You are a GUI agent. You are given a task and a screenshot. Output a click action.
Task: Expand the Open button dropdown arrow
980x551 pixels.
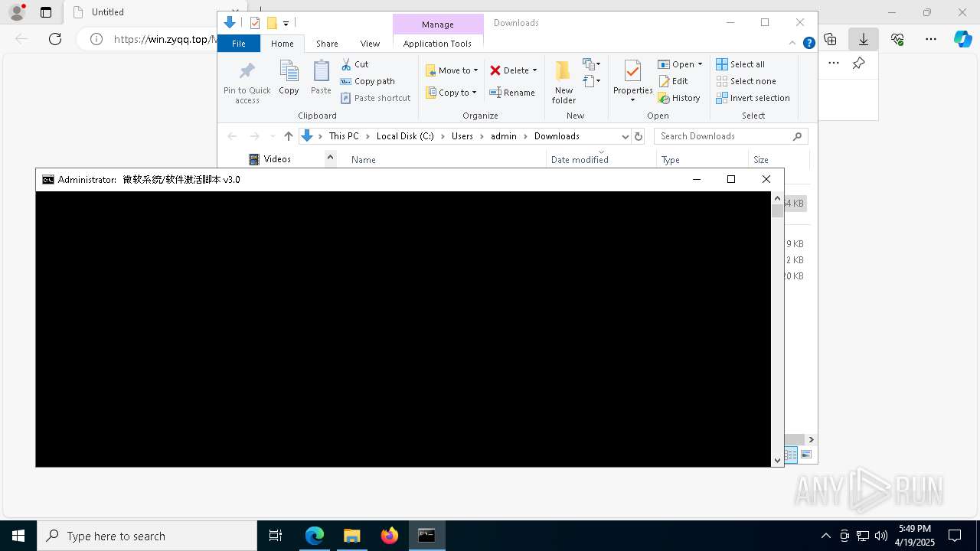tap(700, 64)
